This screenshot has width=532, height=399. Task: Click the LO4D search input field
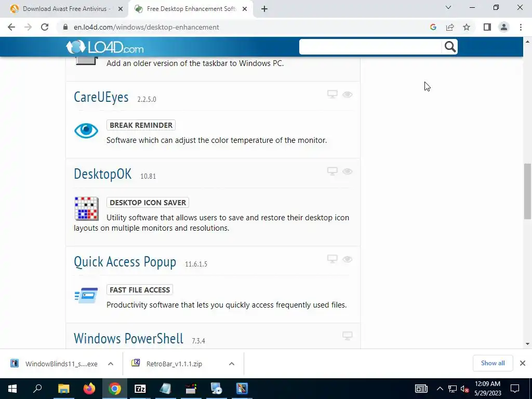tap(370, 47)
